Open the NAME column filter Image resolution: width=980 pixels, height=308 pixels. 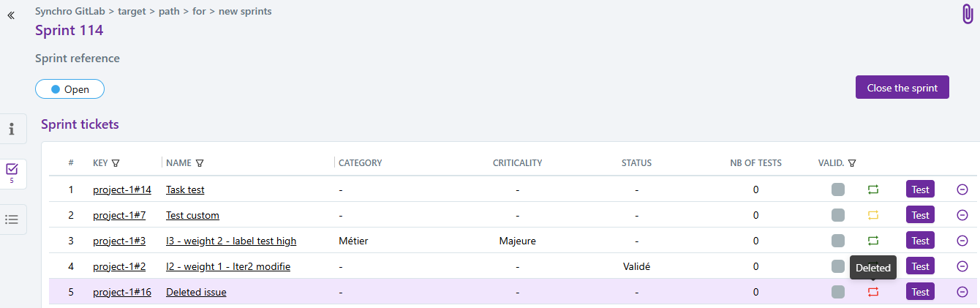point(200,163)
